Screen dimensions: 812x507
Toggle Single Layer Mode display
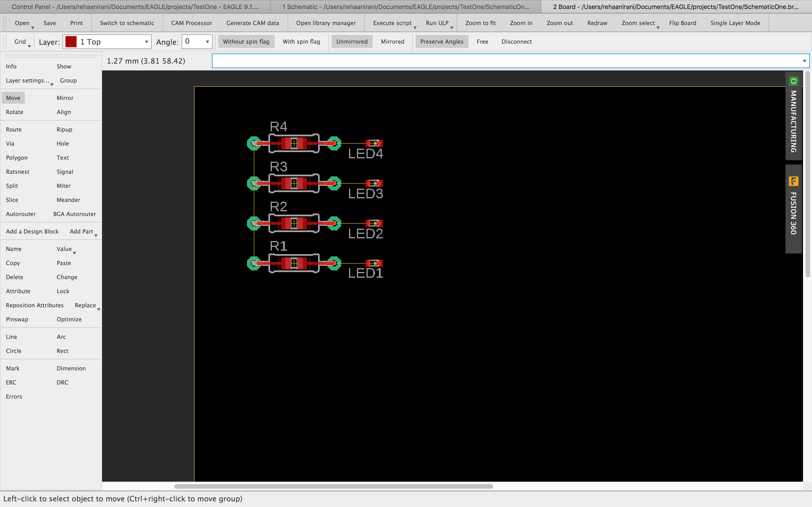[x=735, y=23]
